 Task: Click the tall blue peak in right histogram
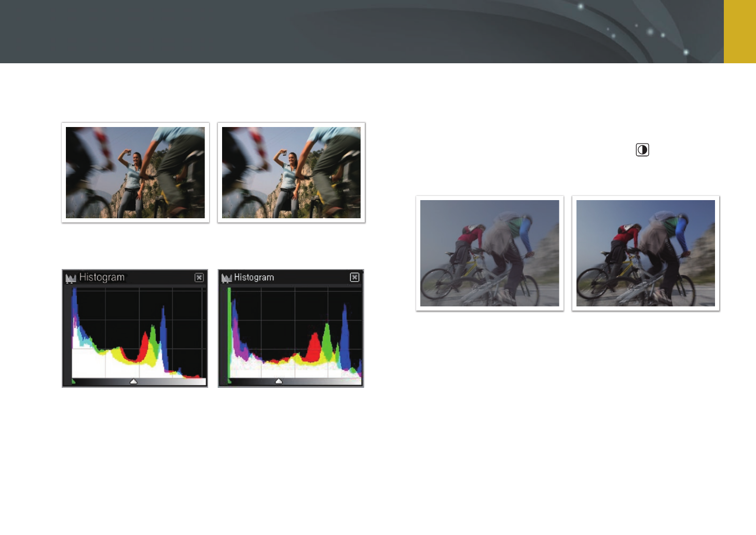(345, 332)
